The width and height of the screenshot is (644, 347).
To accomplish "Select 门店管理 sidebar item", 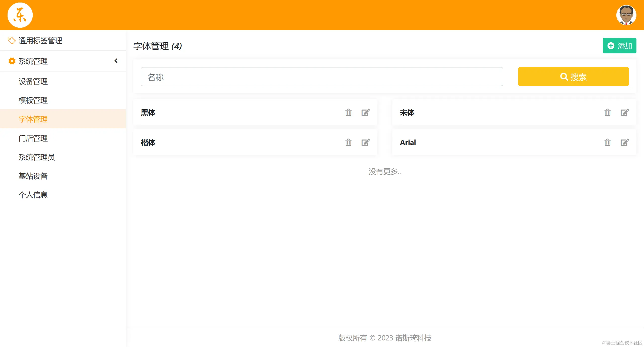I will 33,138.
